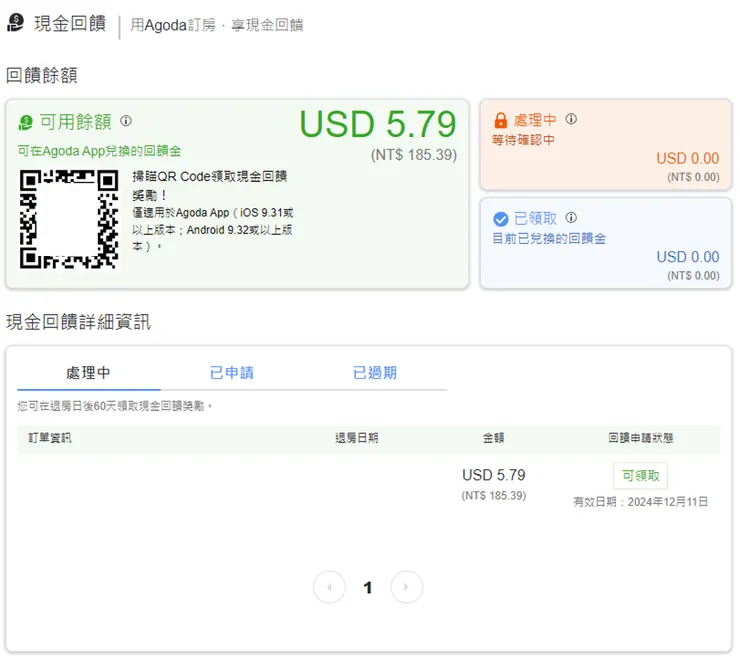Click the green coin icon beside 可用餘額
Viewport: 740px width, 663px height.
[25, 123]
